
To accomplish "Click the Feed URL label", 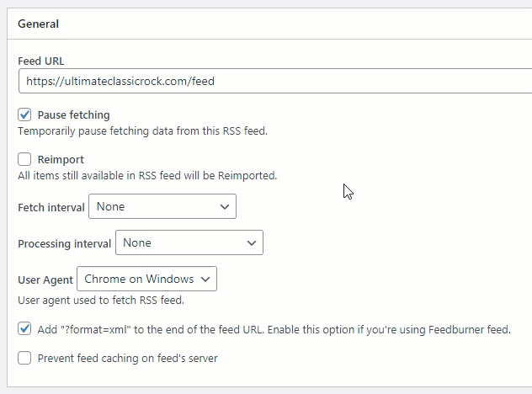I will coord(41,61).
